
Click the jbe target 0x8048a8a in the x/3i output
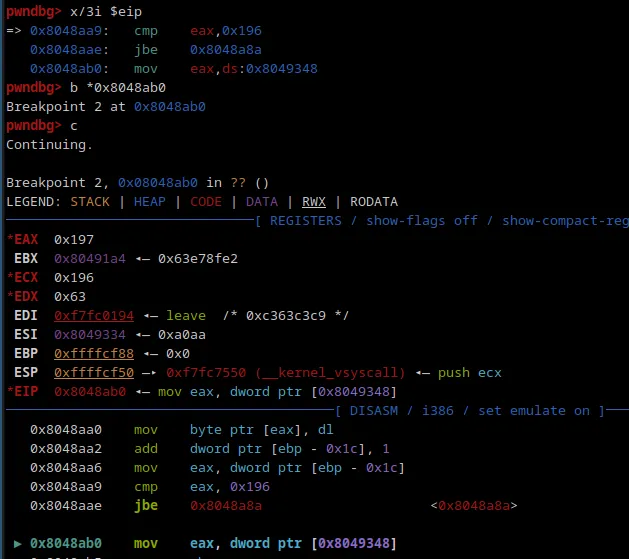[x=226, y=50]
